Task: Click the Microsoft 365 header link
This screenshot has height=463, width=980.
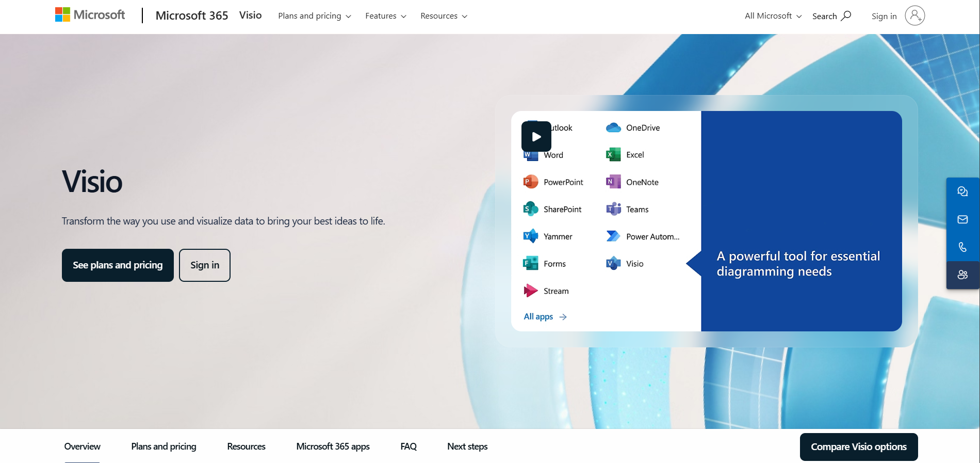Action: click(192, 15)
